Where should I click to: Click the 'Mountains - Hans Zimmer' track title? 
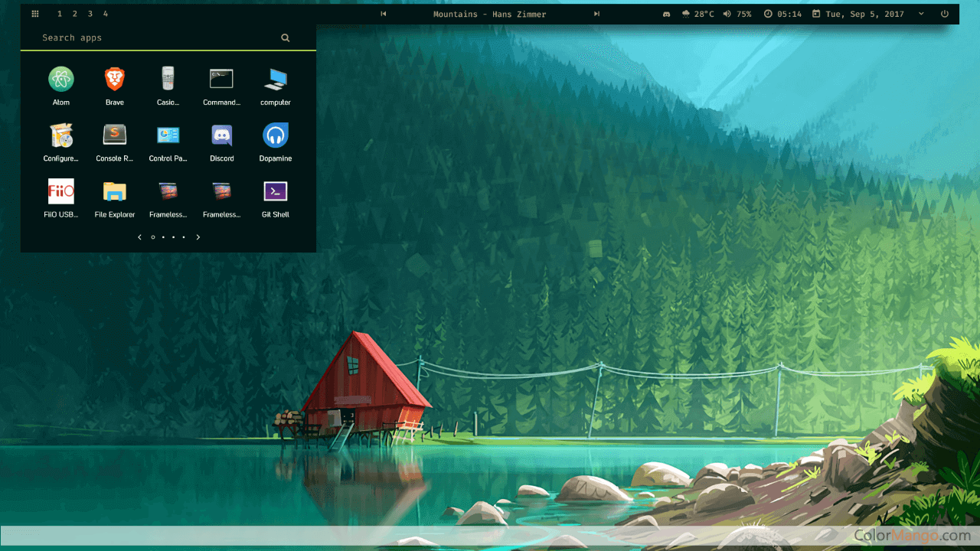tap(490, 14)
